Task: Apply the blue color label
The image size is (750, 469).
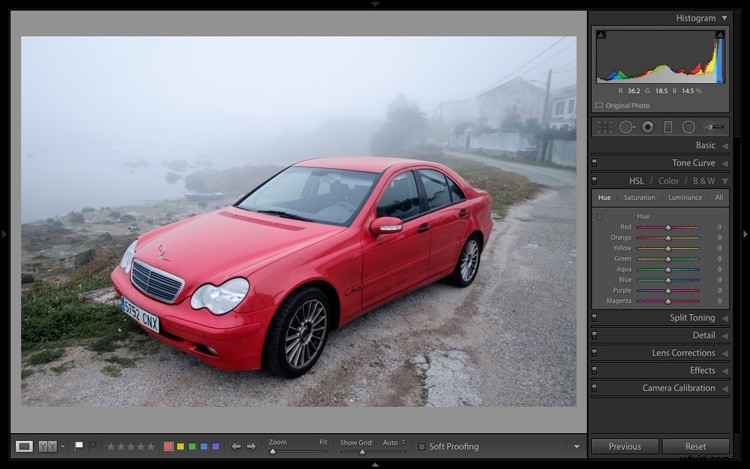Action: [204, 447]
